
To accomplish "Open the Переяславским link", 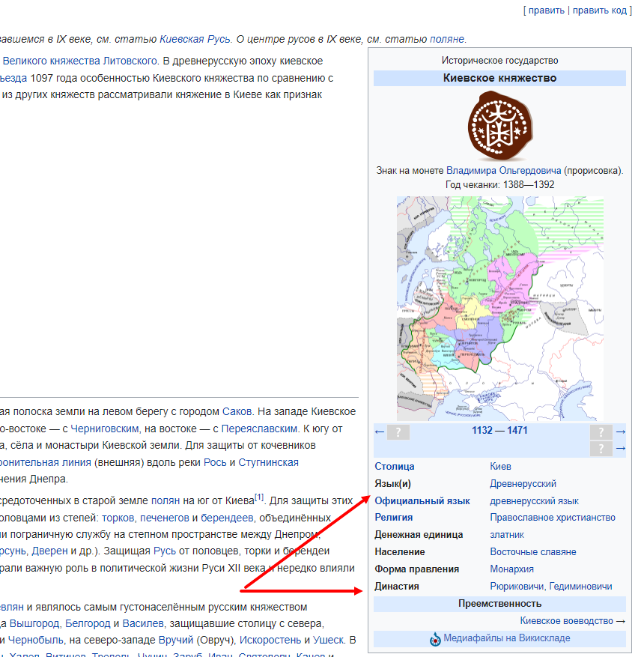I will tap(259, 429).
